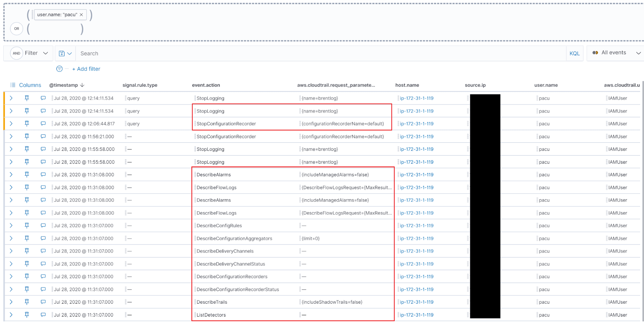Screen dimensions: 644x323
Task: Click the Add filter link
Action: (x=86, y=69)
